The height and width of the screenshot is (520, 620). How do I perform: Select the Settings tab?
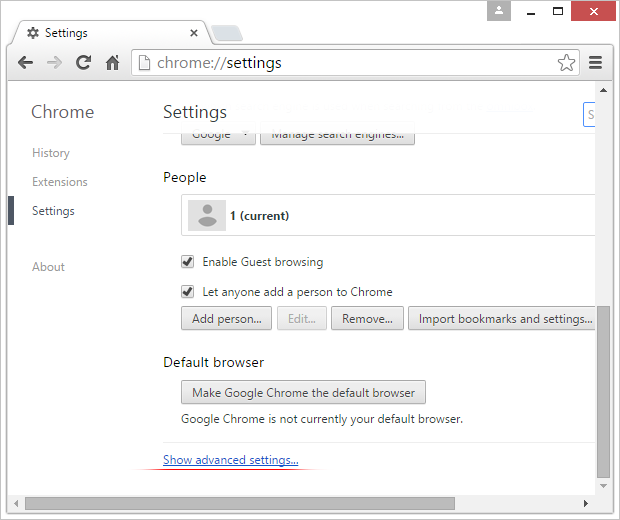(x=109, y=33)
